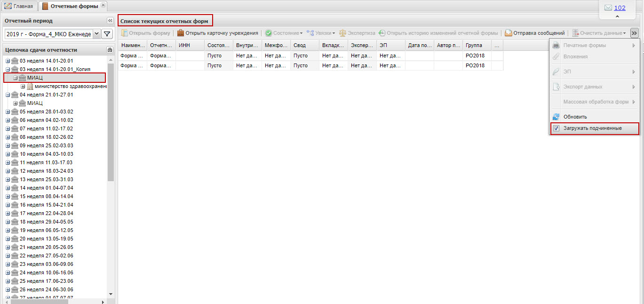Switch to the Главная tab
The width and height of the screenshot is (644, 304).
[x=19, y=6]
